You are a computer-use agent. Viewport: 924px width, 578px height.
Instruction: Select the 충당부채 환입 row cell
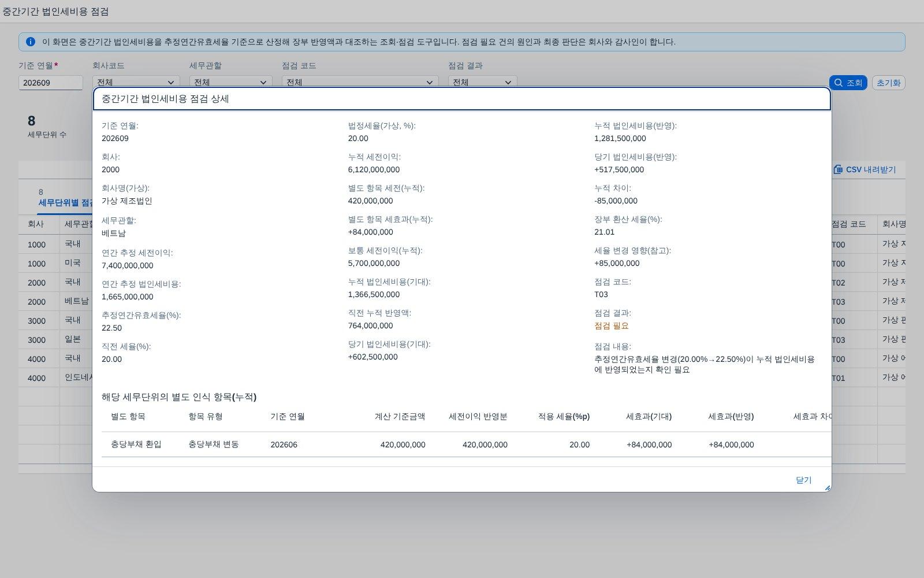[136, 444]
